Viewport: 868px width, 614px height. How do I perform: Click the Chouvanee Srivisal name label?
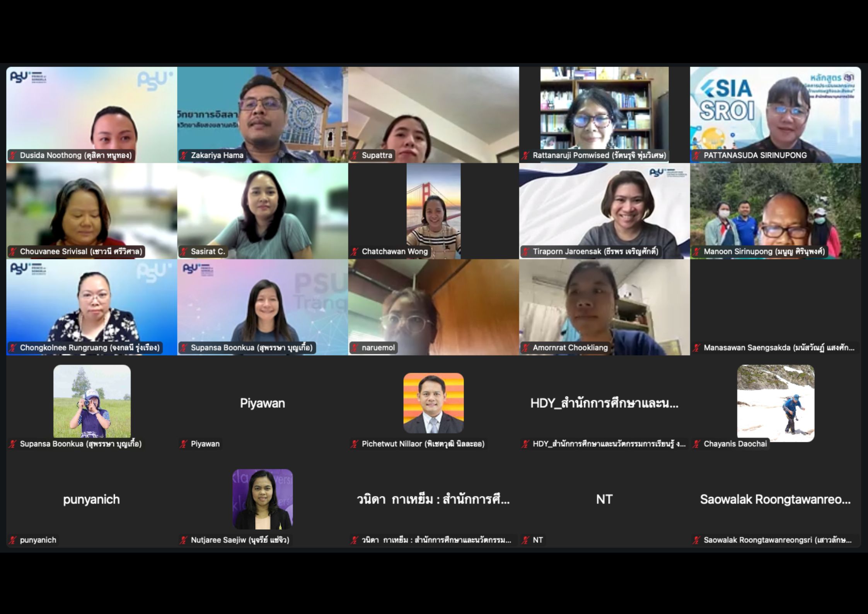click(x=81, y=252)
